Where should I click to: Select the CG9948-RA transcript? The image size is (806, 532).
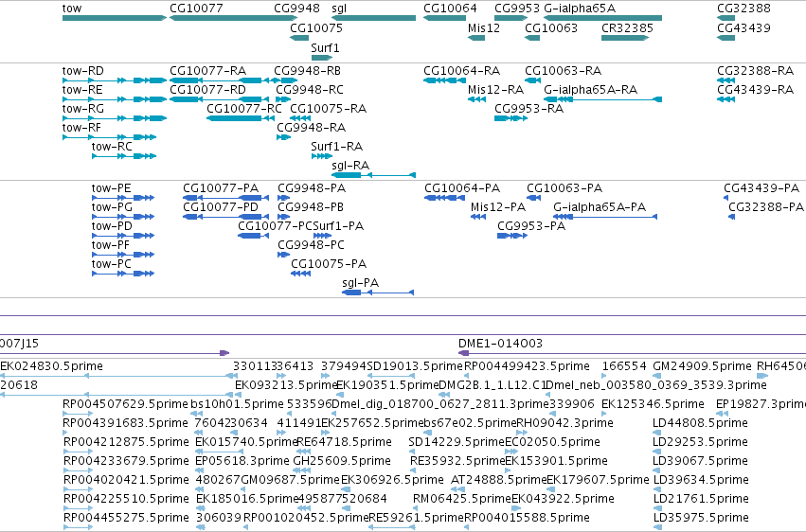point(284,137)
